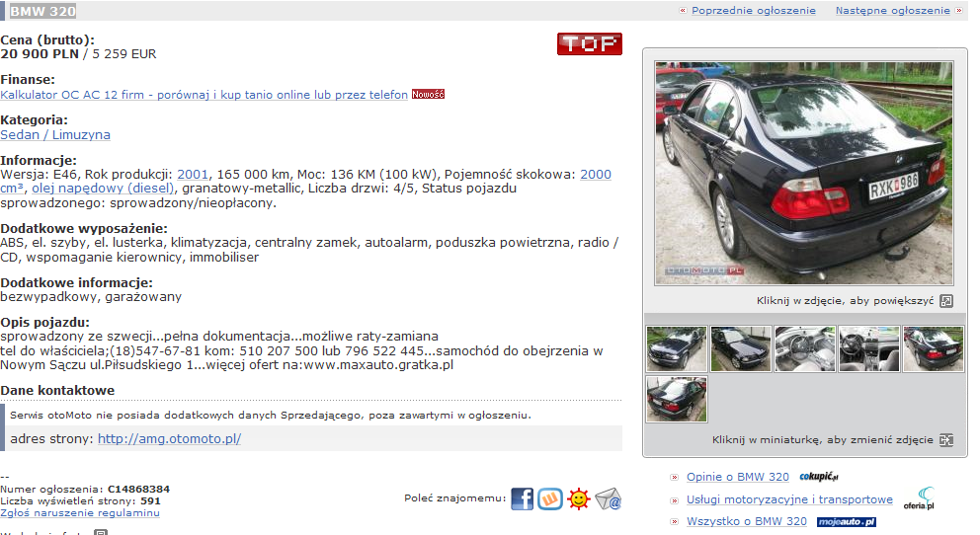
Task: Click the cokupic.pl logo
Action: (819, 477)
